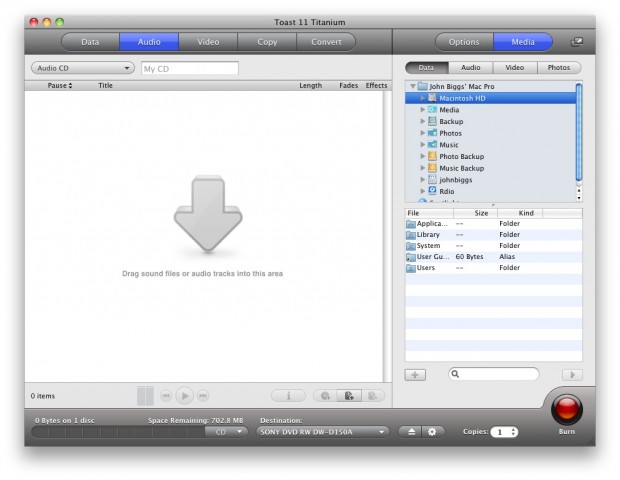The height and width of the screenshot is (480, 620).
Task: Skip to the next track with the forward button
Action: [x=203, y=396]
